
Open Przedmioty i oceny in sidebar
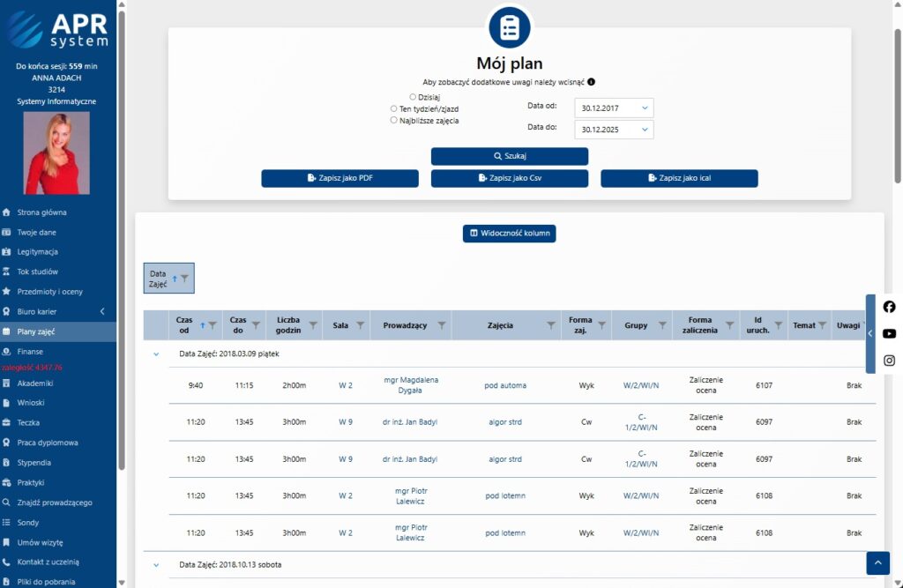pos(49,292)
